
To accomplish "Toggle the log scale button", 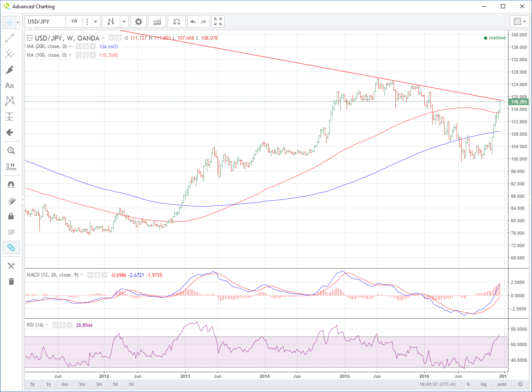I will [x=484, y=384].
